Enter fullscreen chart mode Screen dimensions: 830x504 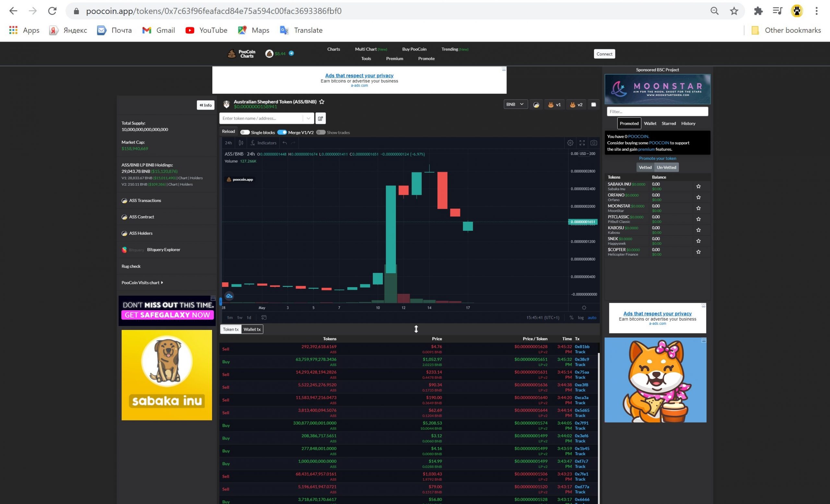[582, 143]
